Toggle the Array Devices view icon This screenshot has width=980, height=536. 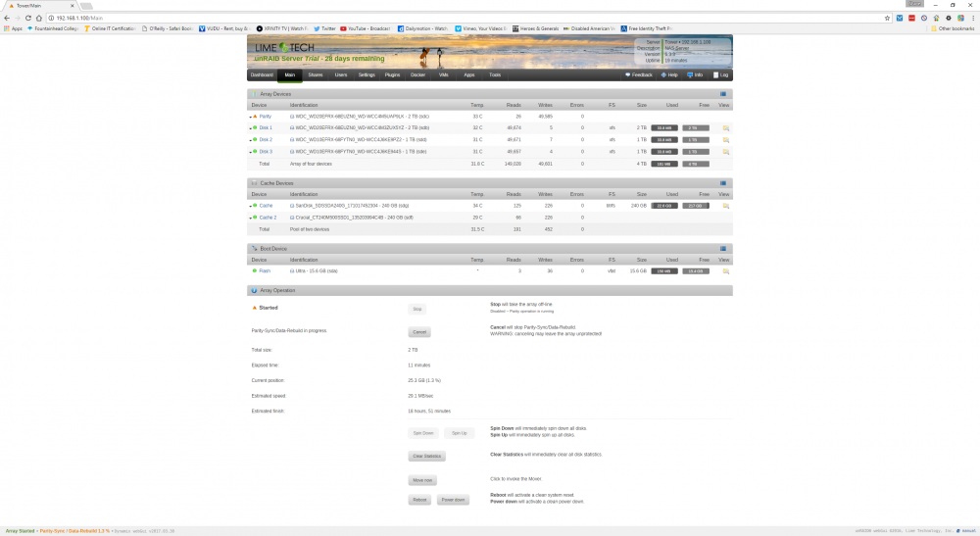pyautogui.click(x=723, y=94)
